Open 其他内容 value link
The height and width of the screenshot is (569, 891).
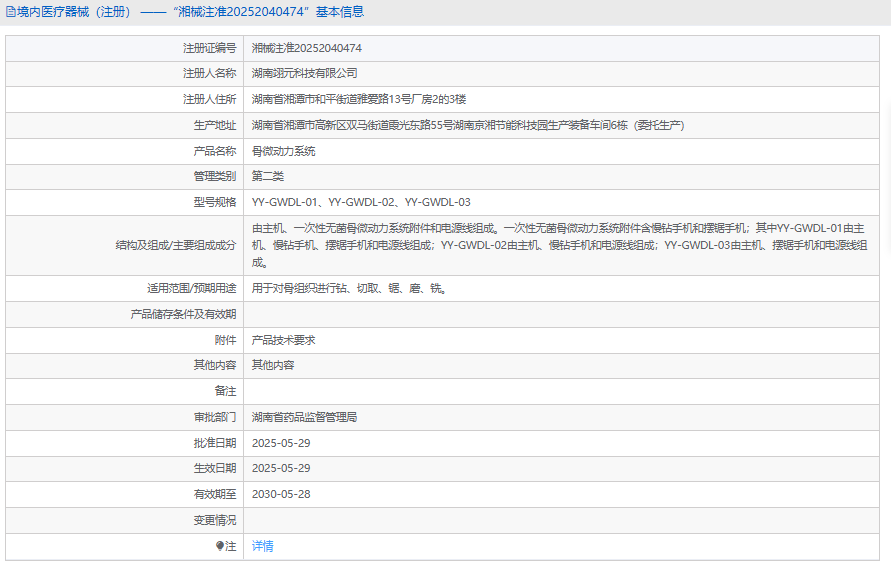pyautogui.click(x=273, y=365)
